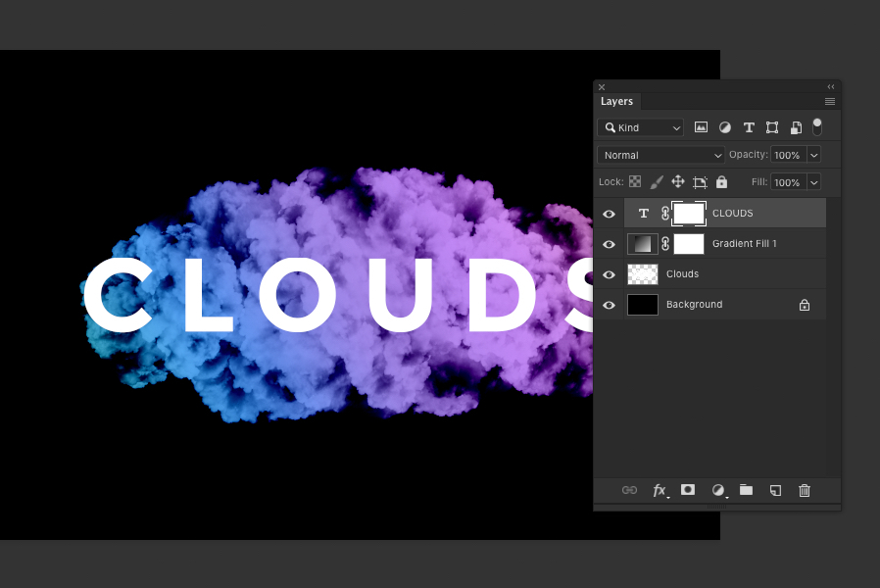
Task: Collapse panel with double-arrow icon
Action: tap(831, 87)
